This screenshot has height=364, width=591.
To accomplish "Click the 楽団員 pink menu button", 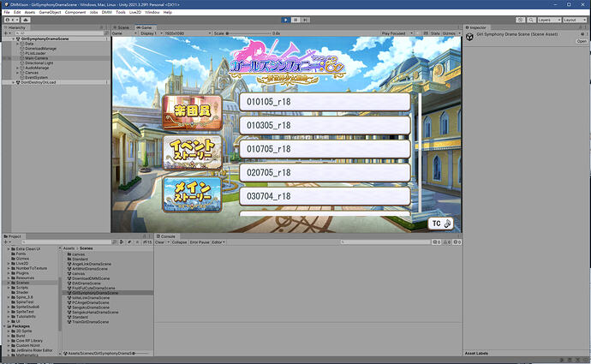I will (x=193, y=112).
